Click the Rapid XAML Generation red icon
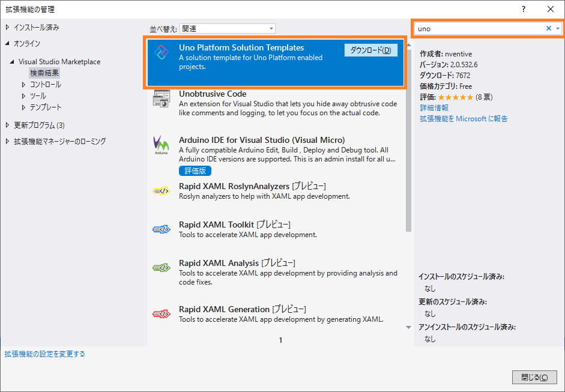 point(162,313)
